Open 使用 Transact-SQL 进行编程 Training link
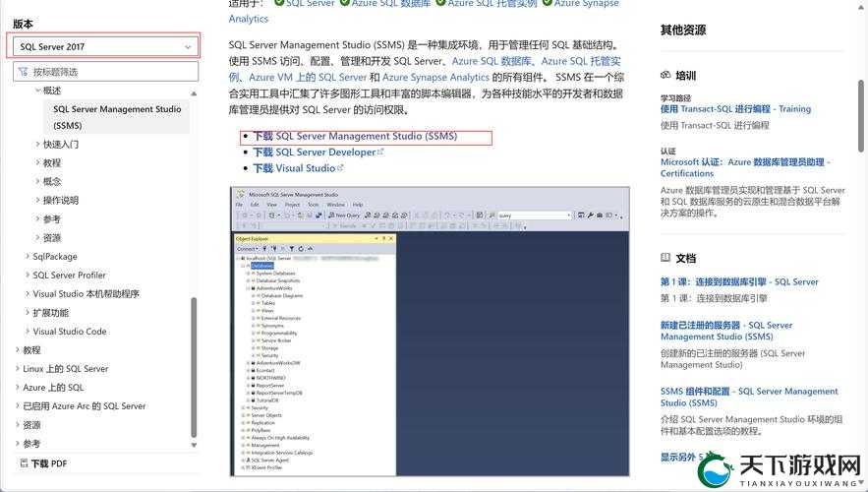 735,109
